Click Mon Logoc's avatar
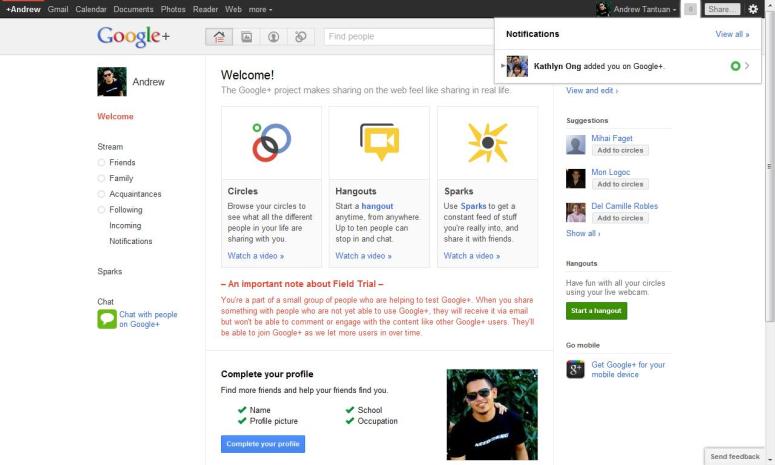 (575, 178)
